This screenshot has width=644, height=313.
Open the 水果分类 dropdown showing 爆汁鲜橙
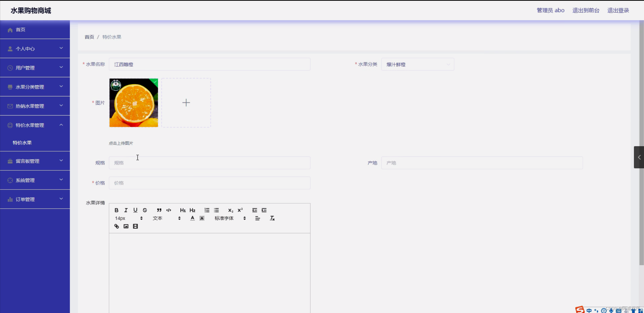[418, 64]
